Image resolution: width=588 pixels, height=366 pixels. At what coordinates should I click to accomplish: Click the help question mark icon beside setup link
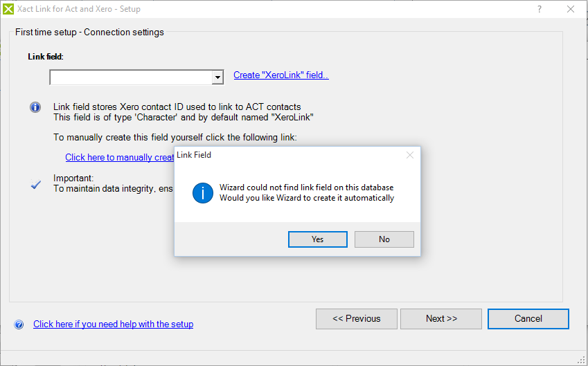click(19, 324)
